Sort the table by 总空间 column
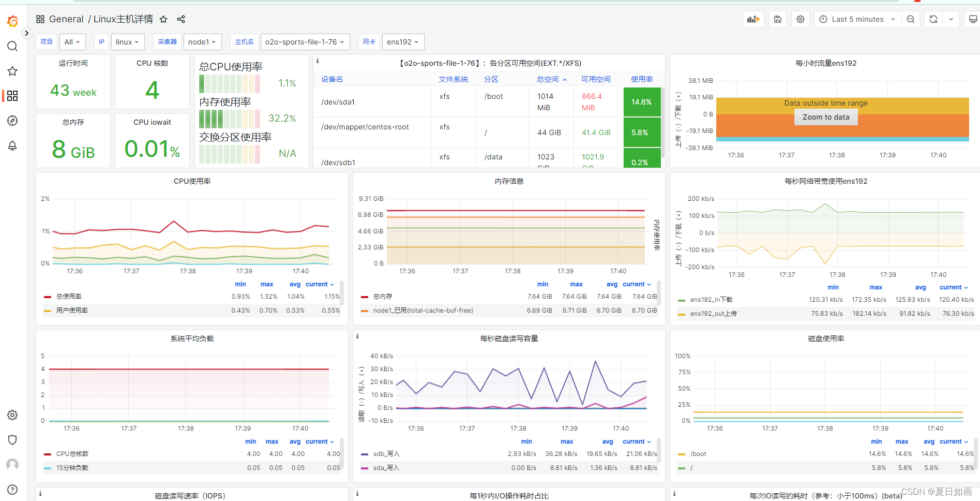This screenshot has width=980, height=501. (x=548, y=79)
